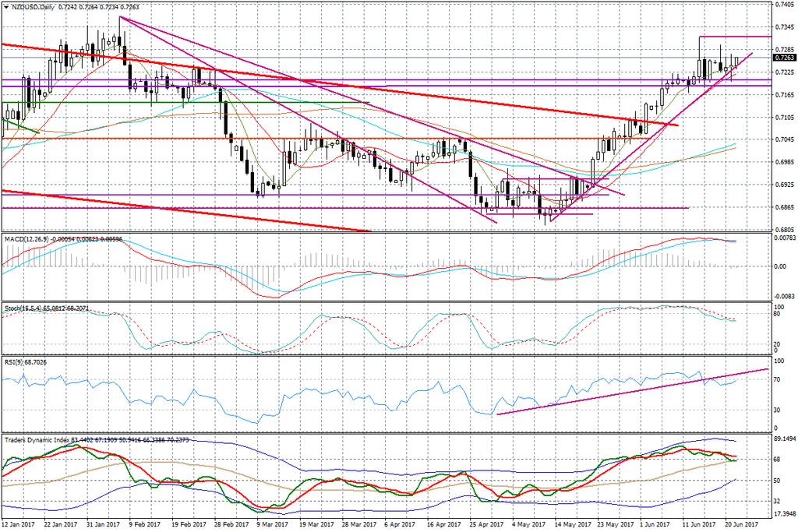Click the 19 Mar 2017 date label
The image size is (798, 532).
pyautogui.click(x=315, y=524)
